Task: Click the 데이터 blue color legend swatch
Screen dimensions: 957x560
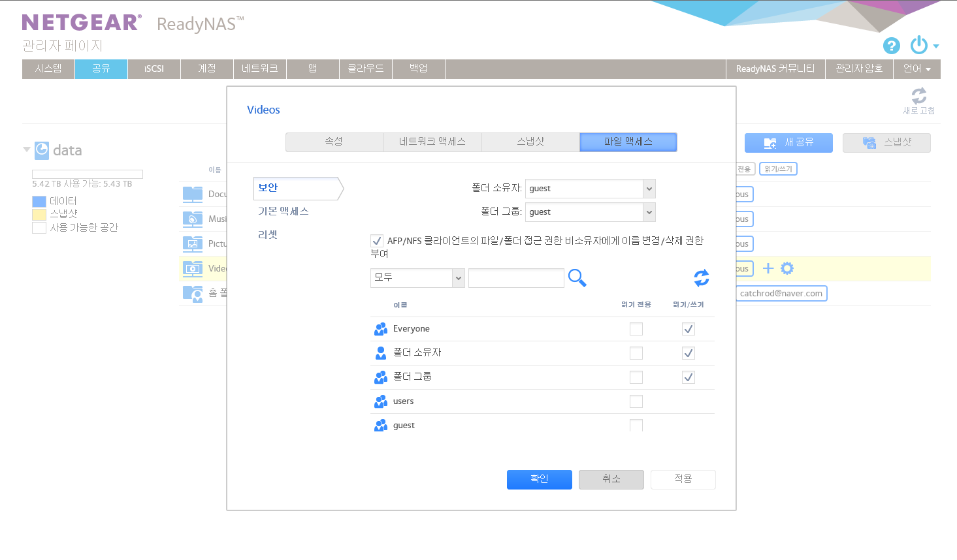Action: (x=39, y=201)
